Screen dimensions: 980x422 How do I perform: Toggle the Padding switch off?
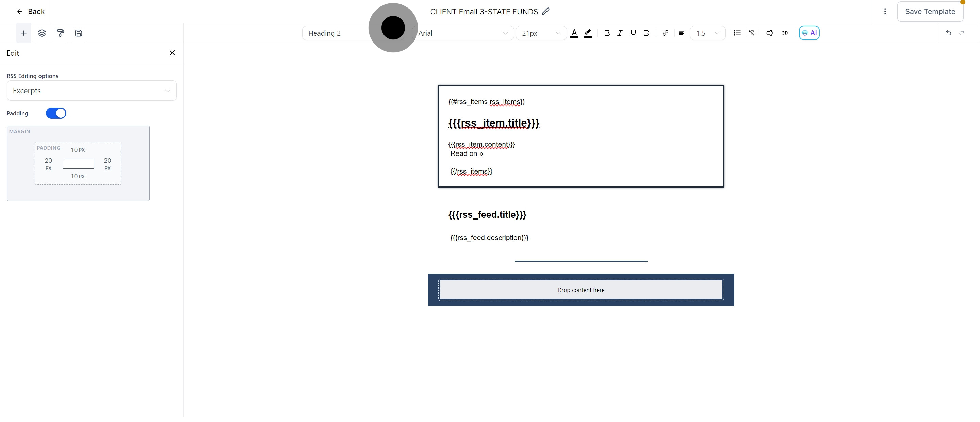(56, 113)
